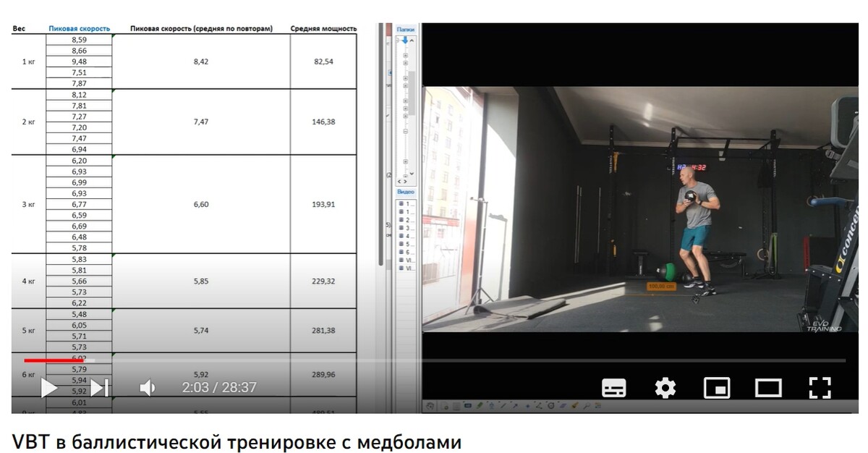Open the player settings gear
Image resolution: width=868 pixels, height=453 pixels.
click(665, 388)
